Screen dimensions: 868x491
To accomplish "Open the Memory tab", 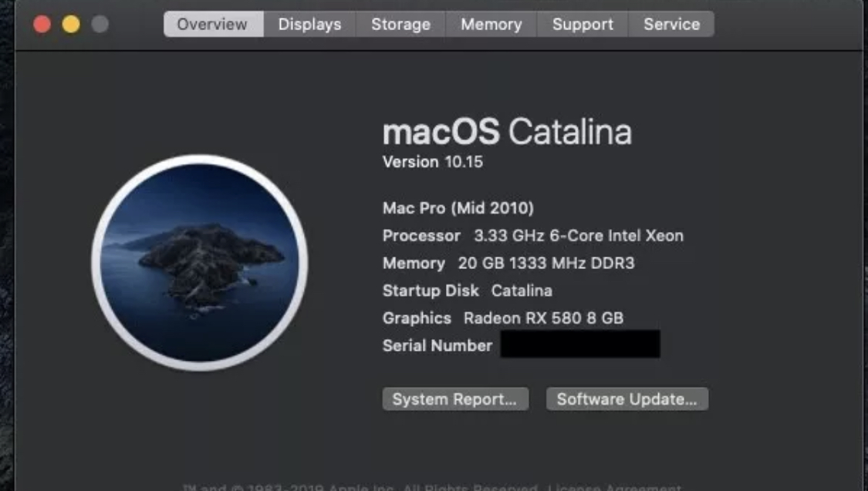I will (491, 25).
